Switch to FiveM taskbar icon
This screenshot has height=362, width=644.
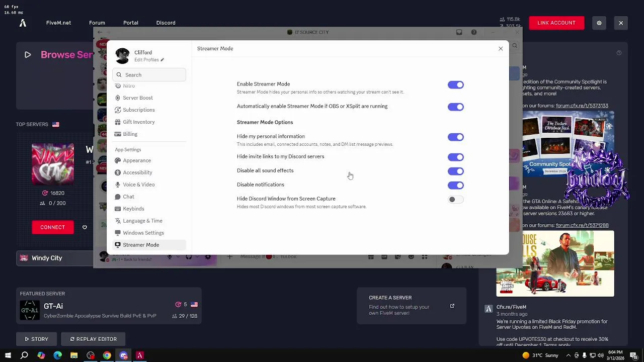tap(140, 355)
